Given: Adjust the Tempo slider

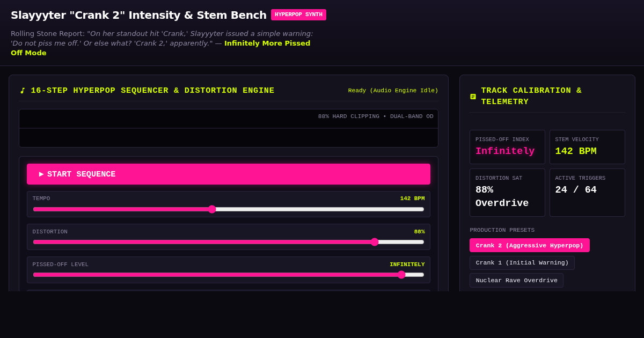Looking at the screenshot, I should [229, 209].
